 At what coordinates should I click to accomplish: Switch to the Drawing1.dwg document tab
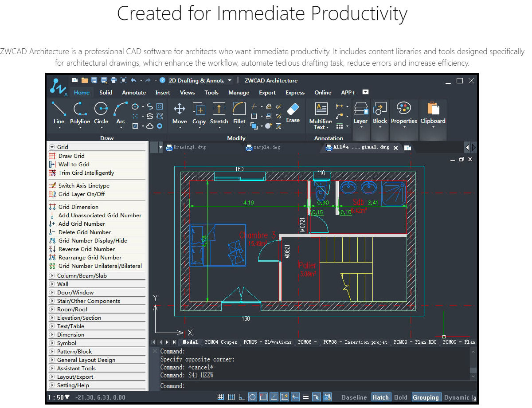[x=186, y=147]
